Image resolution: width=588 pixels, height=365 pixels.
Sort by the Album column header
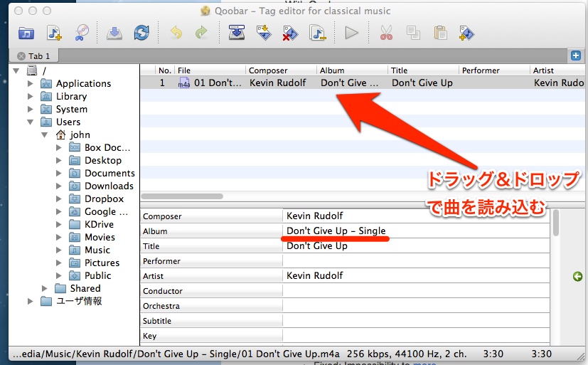352,70
